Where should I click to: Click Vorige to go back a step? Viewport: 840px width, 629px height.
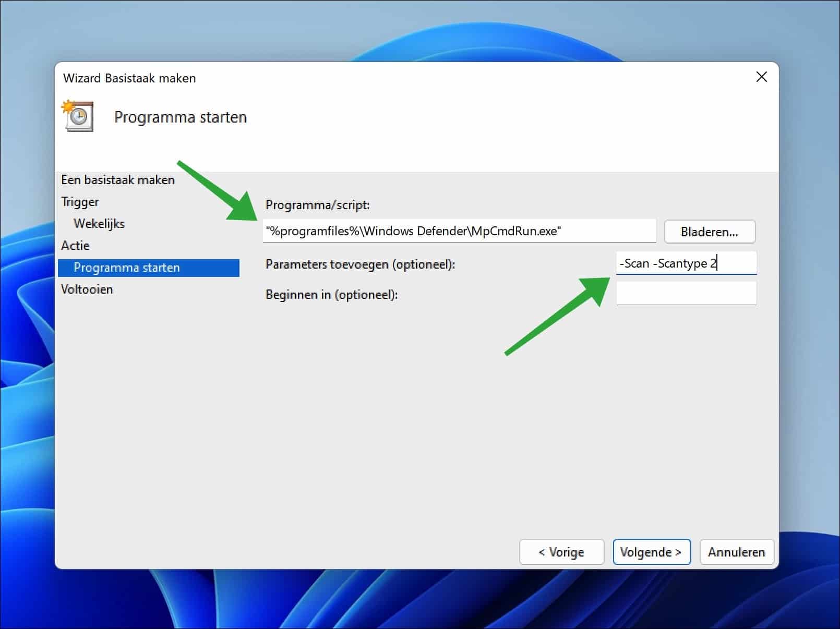pos(561,551)
